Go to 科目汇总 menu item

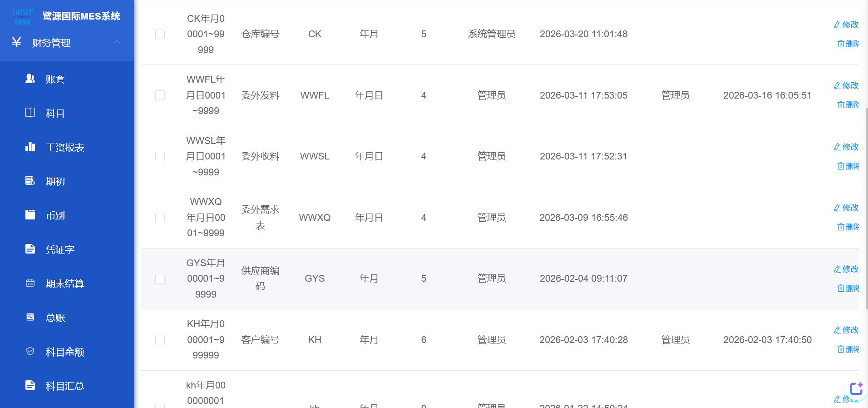click(64, 386)
